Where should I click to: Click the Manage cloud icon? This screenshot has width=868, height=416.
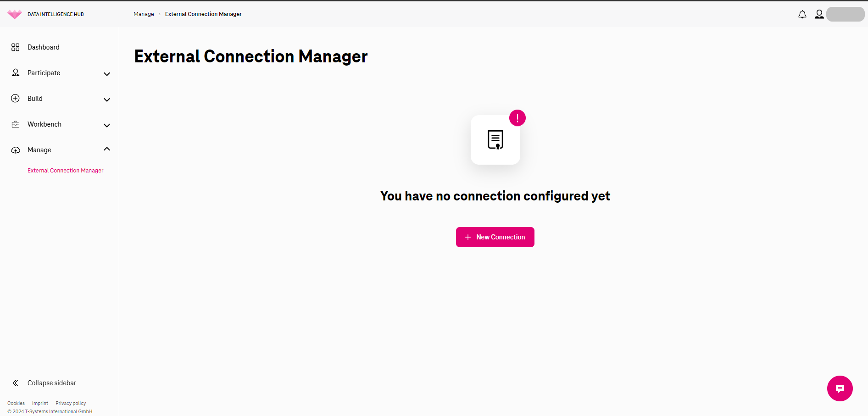[x=16, y=150]
